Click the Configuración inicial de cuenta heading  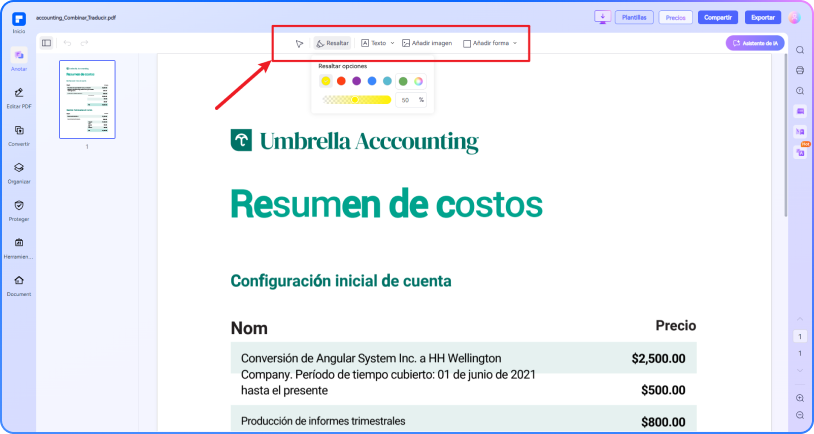pos(341,281)
